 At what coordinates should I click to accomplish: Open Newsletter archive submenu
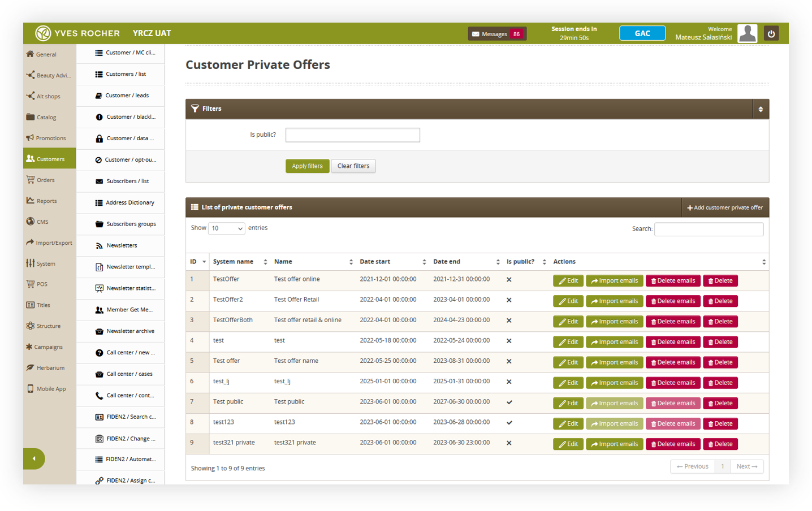[x=120, y=331]
